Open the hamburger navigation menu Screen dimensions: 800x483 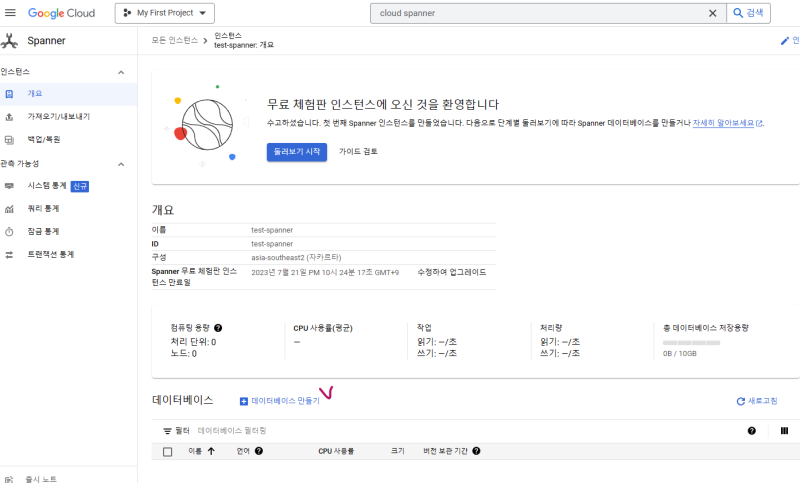tap(11, 13)
